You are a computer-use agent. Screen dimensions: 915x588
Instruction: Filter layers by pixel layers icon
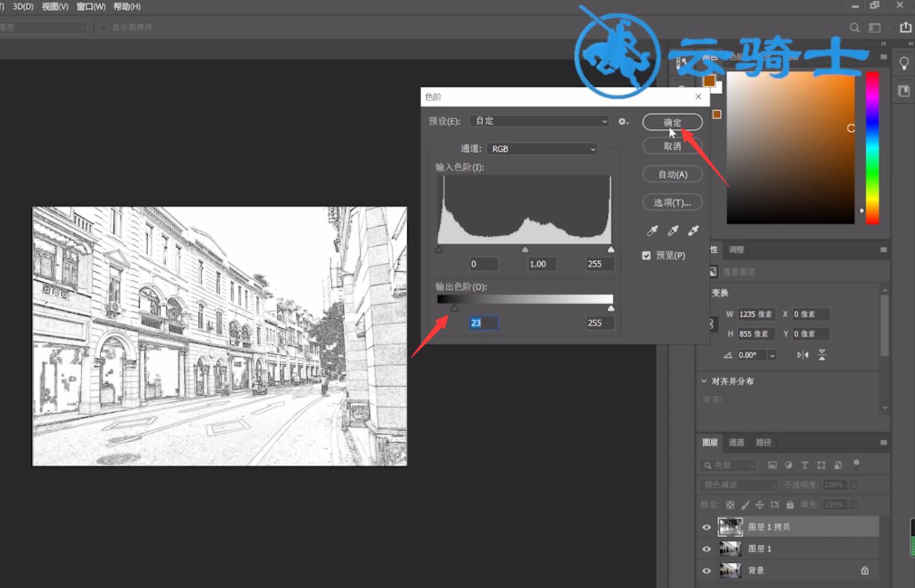tap(772, 465)
